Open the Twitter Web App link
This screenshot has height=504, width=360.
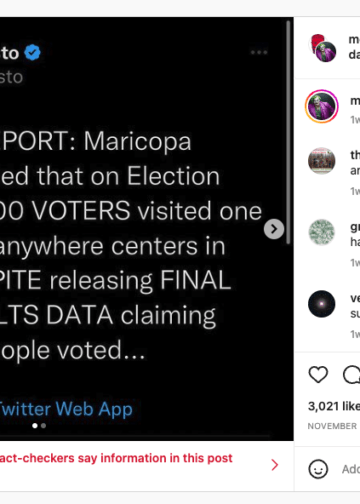coord(66,409)
